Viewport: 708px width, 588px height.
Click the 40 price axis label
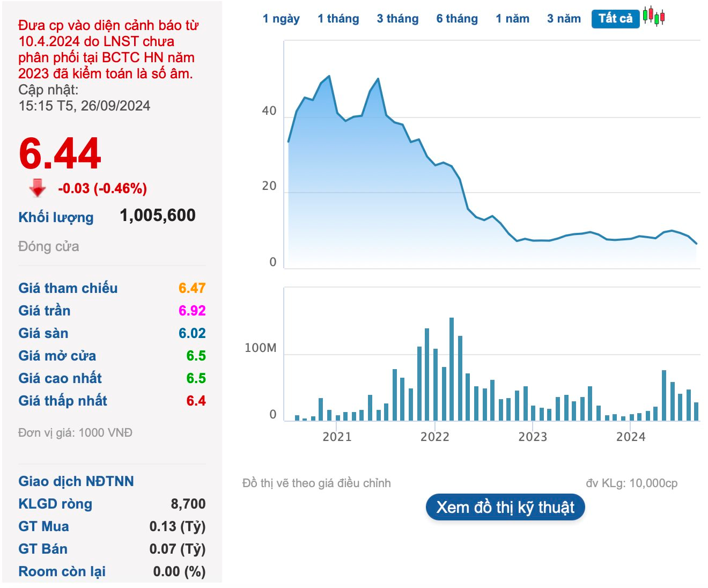(x=269, y=111)
